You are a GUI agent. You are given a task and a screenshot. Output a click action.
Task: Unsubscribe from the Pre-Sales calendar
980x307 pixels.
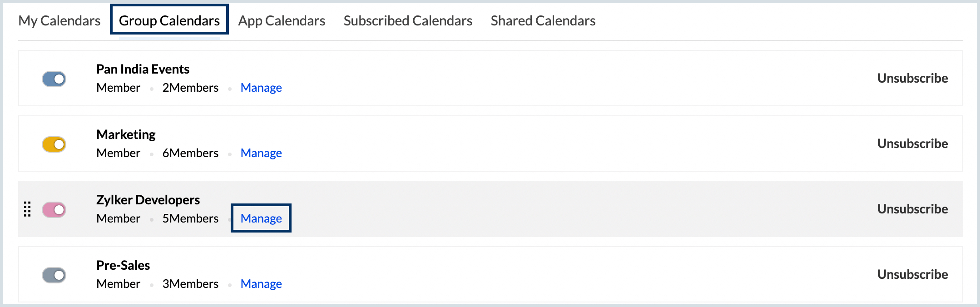[x=912, y=274]
